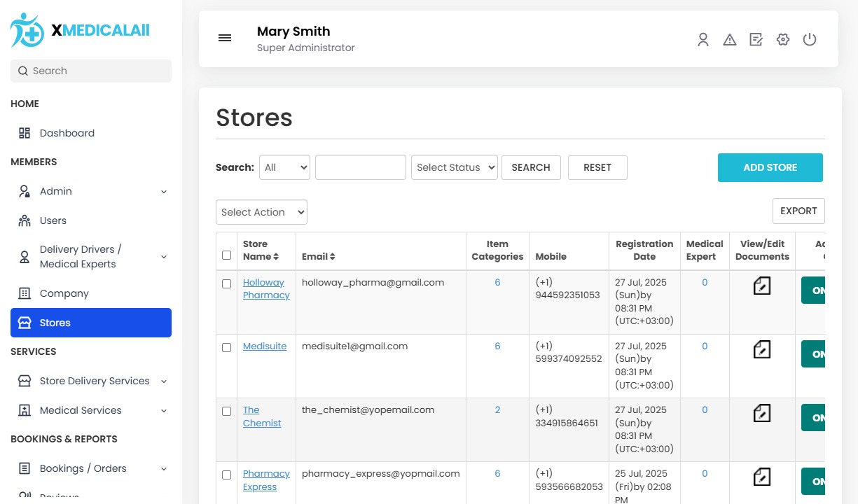Open the edit notes icon in header
This screenshot has height=504, width=858.
tap(756, 40)
